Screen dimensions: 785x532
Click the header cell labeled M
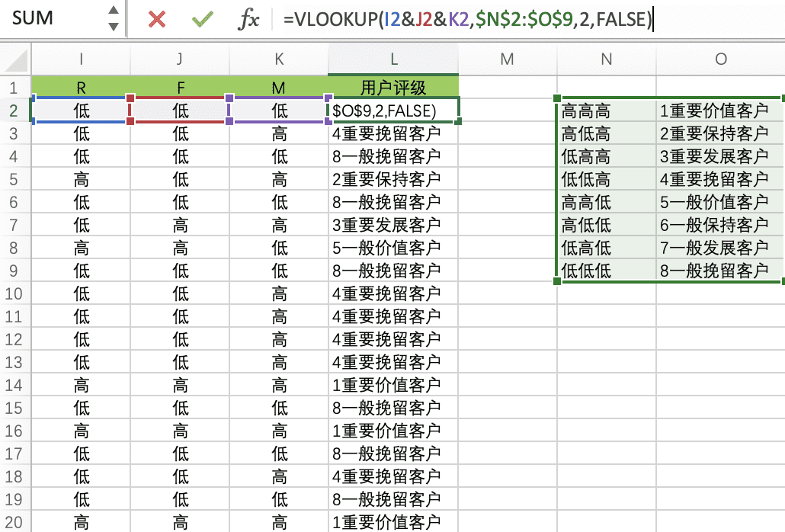coord(279,88)
